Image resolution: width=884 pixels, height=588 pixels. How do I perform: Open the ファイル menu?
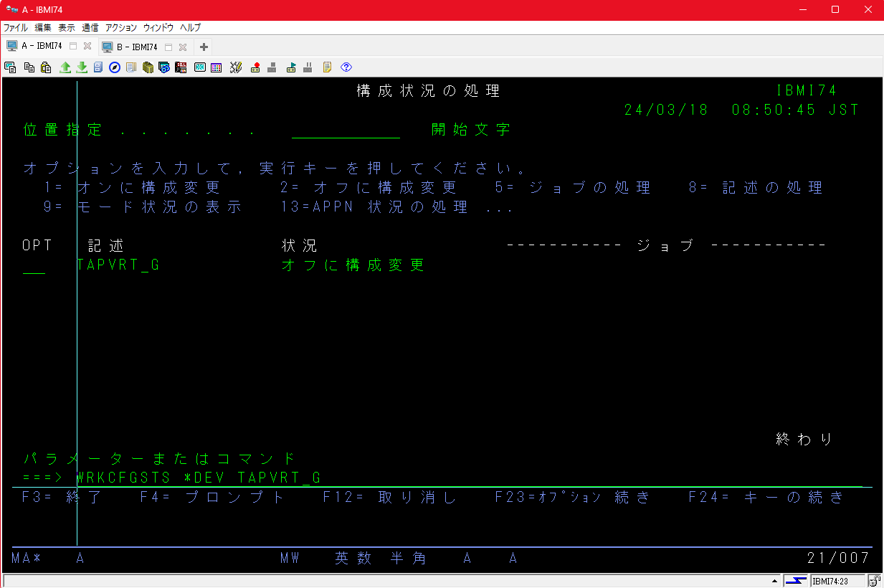[16, 27]
